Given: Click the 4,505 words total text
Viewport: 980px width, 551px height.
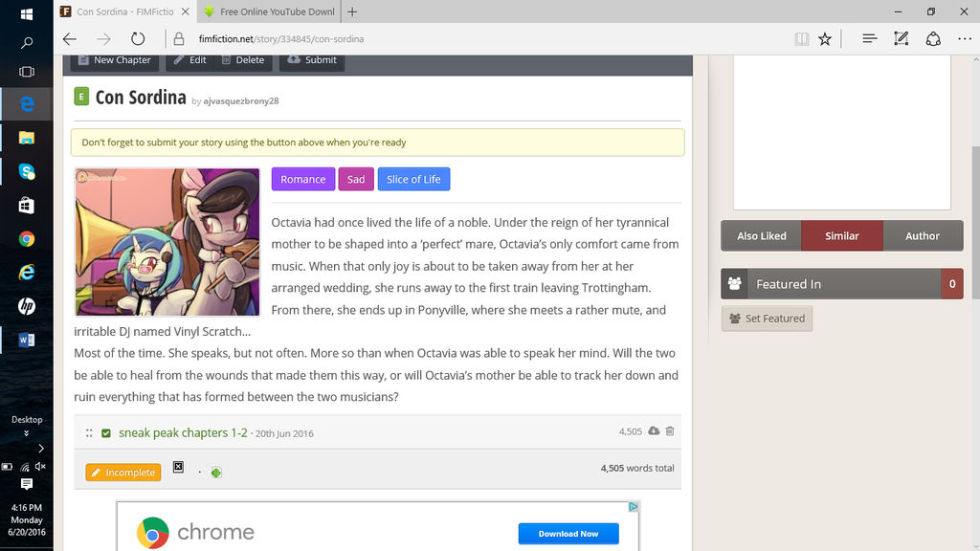Looking at the screenshot, I should click(x=636, y=468).
